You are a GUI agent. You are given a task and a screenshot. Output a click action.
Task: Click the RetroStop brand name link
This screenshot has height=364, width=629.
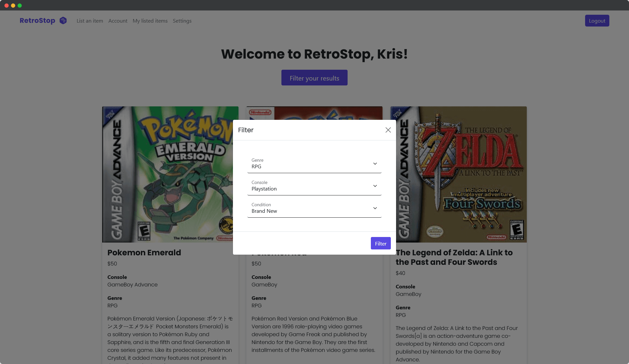click(x=37, y=21)
